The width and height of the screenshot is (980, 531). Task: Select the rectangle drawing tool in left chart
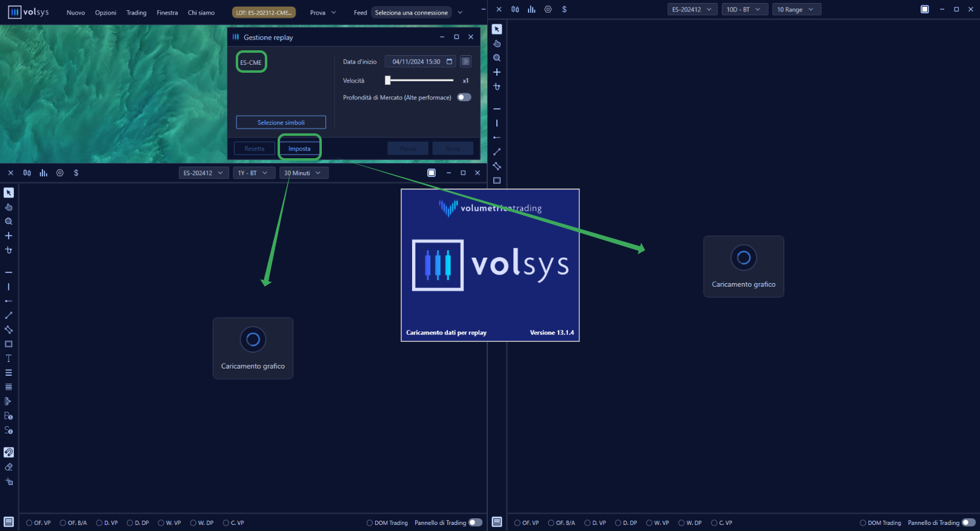coord(8,344)
